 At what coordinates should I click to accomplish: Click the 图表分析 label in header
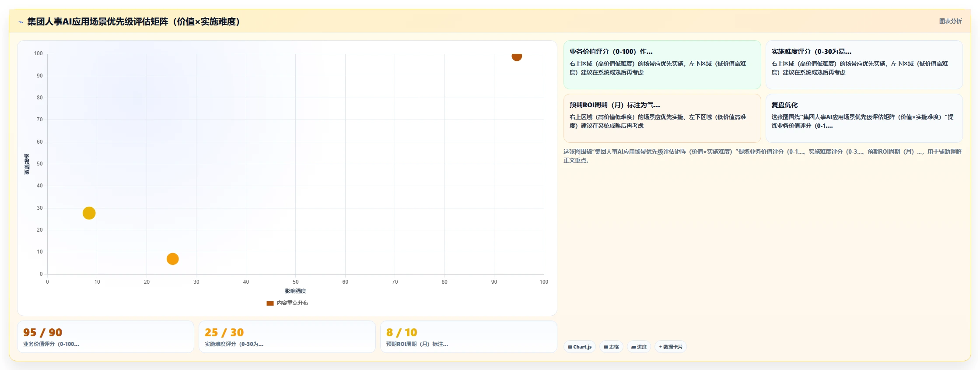(950, 21)
